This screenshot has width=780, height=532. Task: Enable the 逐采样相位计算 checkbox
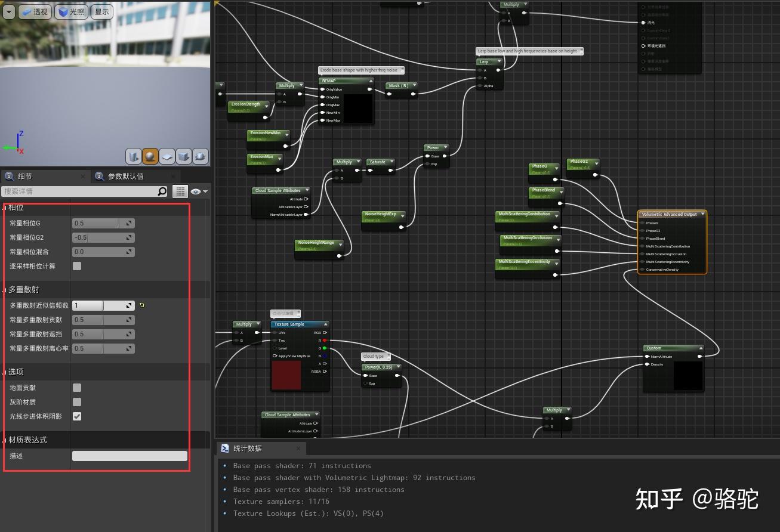tap(76, 266)
